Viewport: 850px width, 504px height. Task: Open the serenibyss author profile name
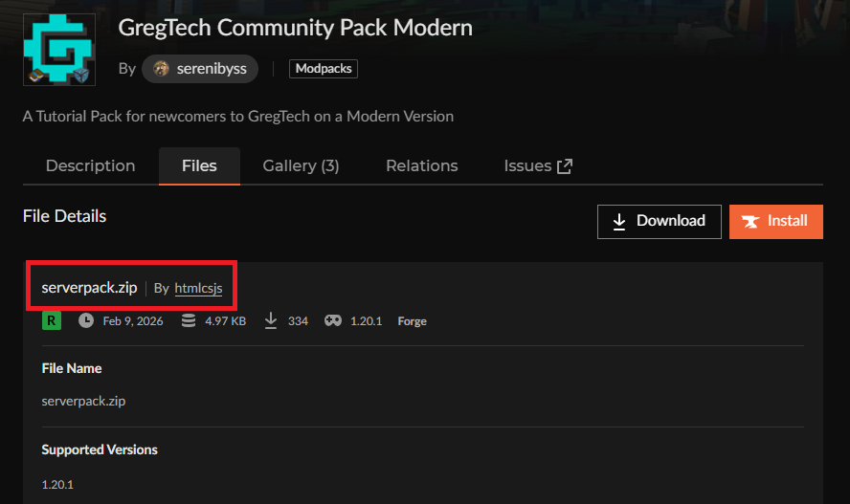pyautogui.click(x=213, y=69)
